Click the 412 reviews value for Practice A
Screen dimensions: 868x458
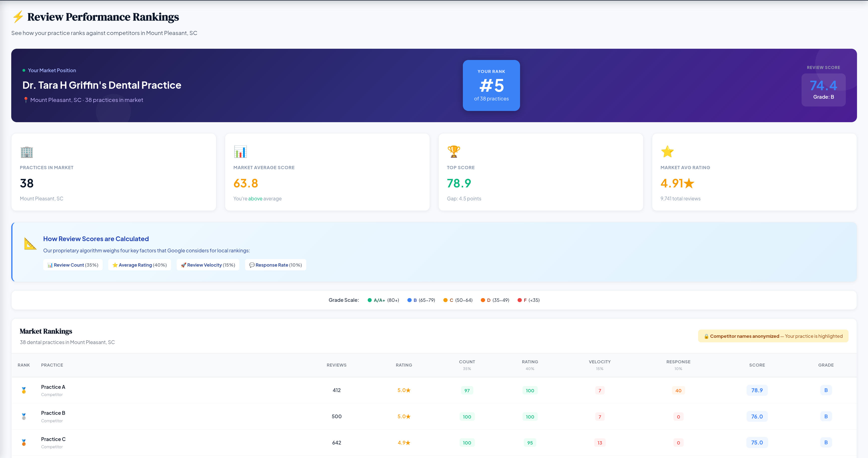coord(337,390)
